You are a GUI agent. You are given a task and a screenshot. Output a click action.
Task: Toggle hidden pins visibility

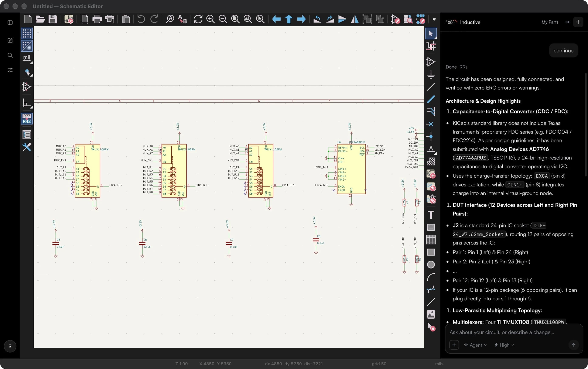(27, 87)
